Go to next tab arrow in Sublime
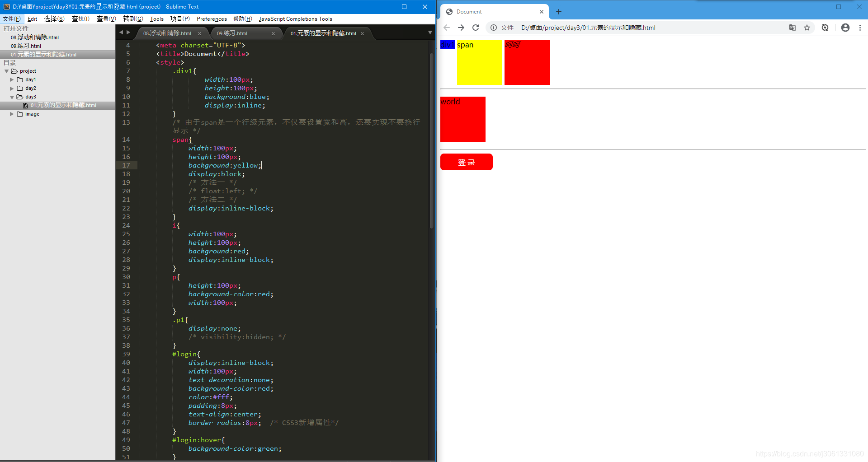868x462 pixels. [x=128, y=32]
